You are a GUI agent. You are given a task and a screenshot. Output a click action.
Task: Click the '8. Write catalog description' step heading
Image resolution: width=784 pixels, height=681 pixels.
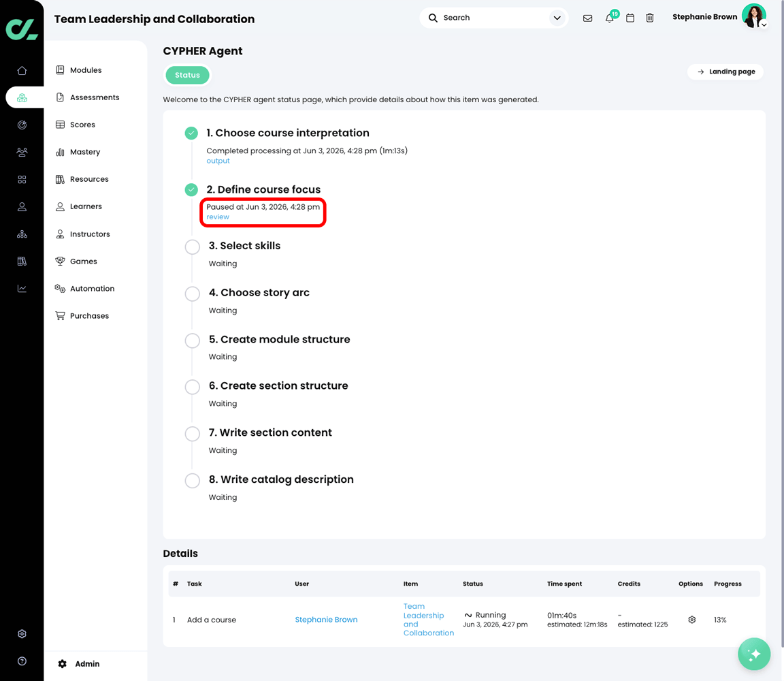(281, 479)
